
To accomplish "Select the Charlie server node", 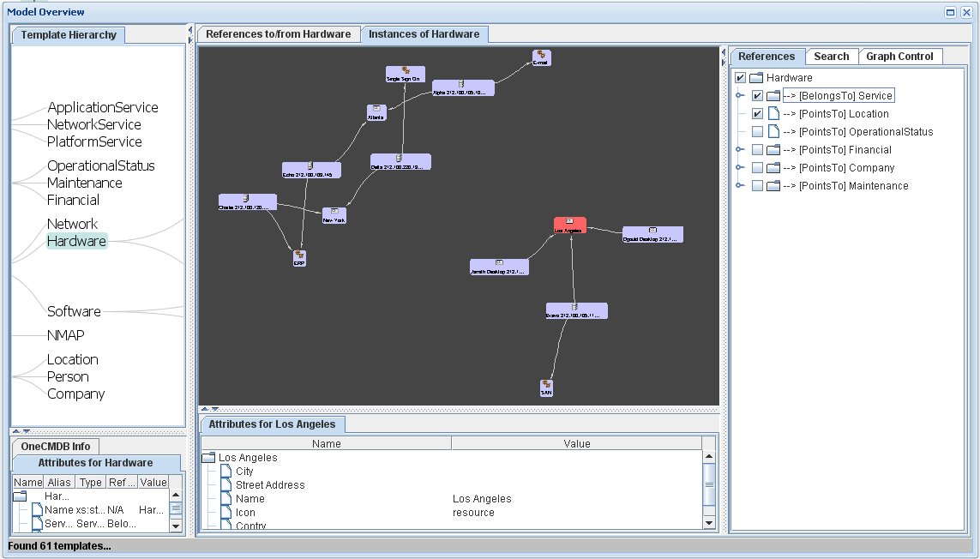I will (x=248, y=202).
